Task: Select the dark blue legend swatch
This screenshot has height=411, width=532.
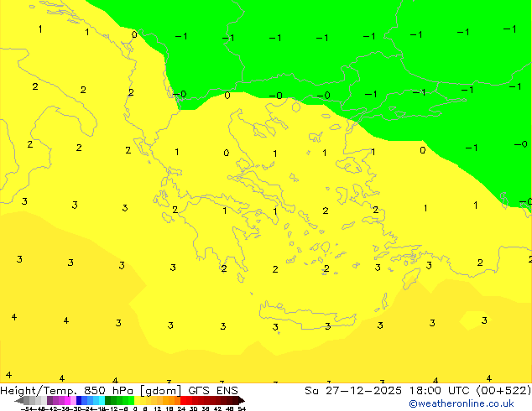Action: [79, 400]
